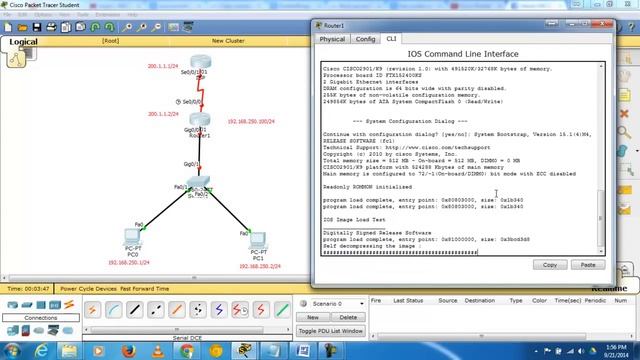
Task: Click inside the IOS CLI terminal area
Action: point(460,159)
